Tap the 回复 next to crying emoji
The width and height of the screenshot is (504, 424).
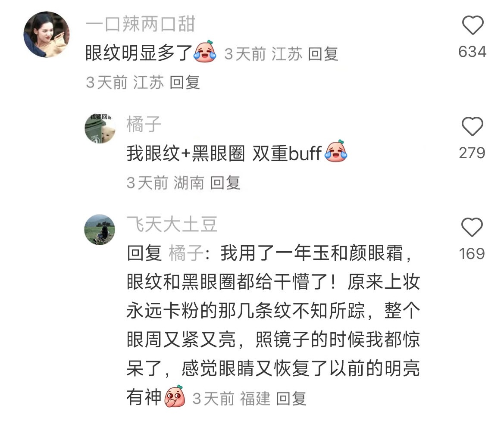pos(323,53)
